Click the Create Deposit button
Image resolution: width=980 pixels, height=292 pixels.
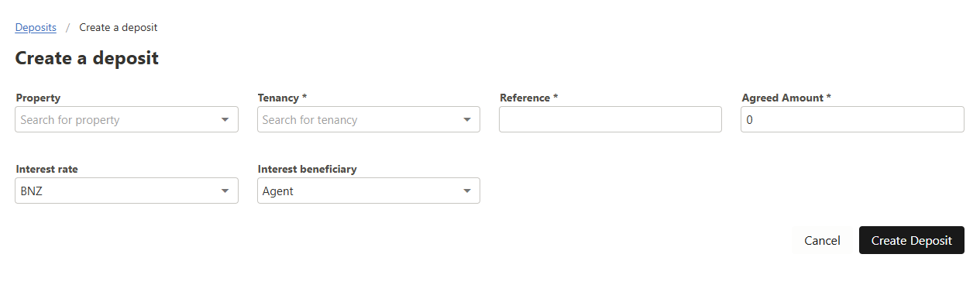click(911, 241)
